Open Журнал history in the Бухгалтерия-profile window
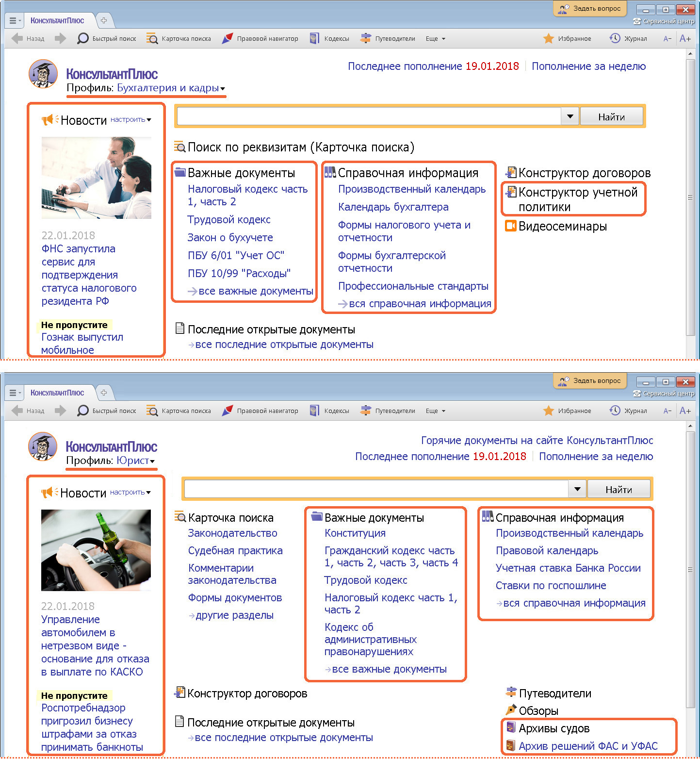The image size is (700, 759). click(628, 39)
